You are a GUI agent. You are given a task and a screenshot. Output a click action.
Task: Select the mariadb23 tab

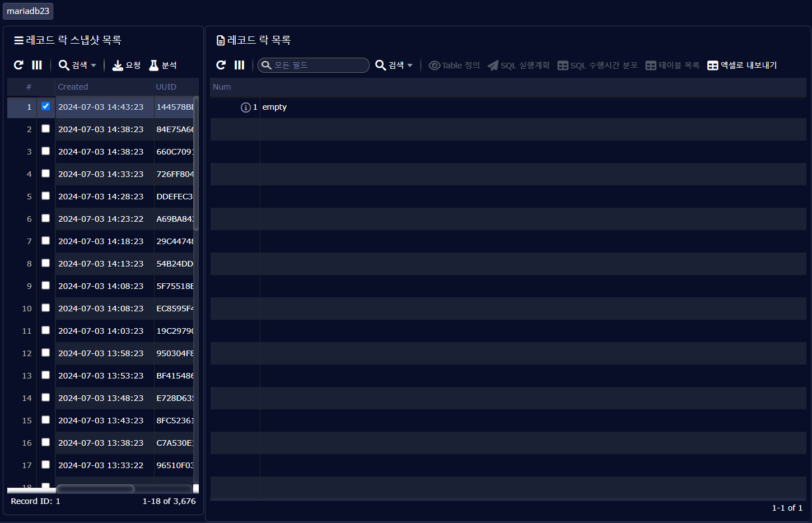coord(28,11)
